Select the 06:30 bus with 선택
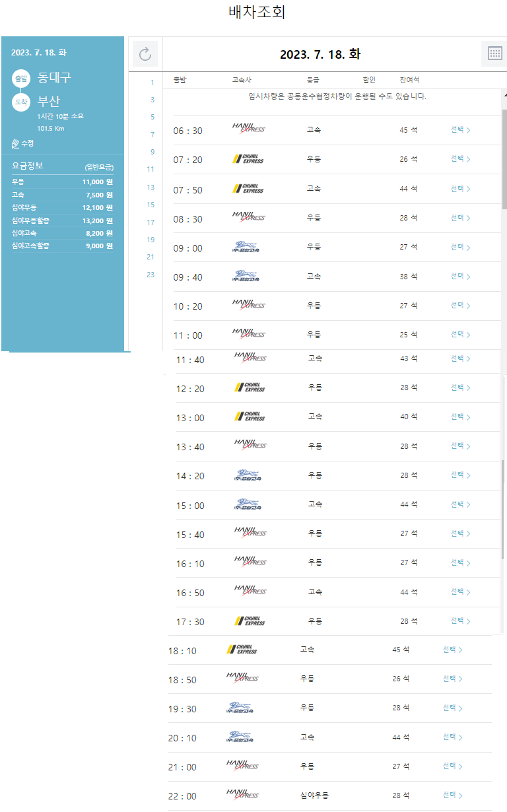 tap(461, 130)
